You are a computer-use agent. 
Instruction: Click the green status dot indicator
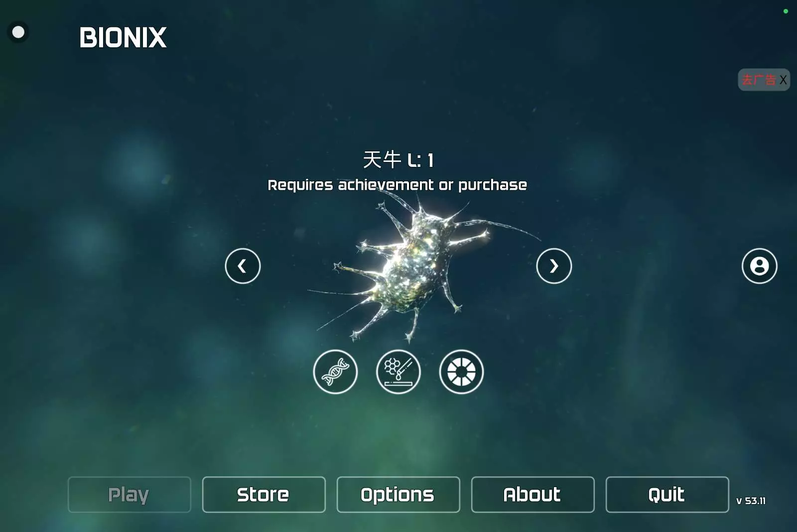point(786,11)
